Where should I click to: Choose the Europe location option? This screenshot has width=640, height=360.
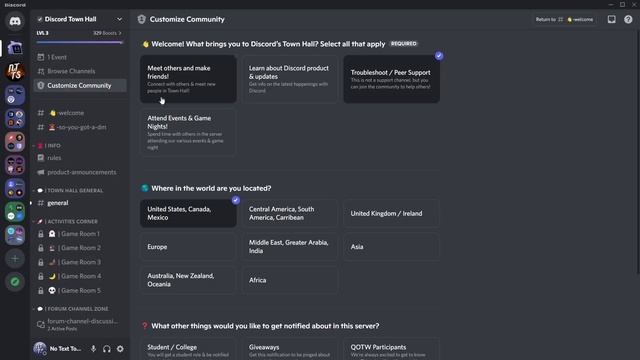click(188, 247)
